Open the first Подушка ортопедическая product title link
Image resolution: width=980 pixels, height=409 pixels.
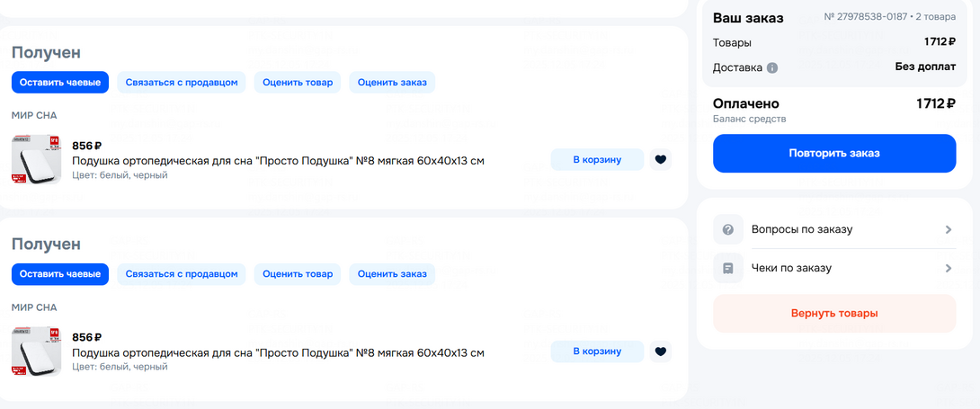278,161
